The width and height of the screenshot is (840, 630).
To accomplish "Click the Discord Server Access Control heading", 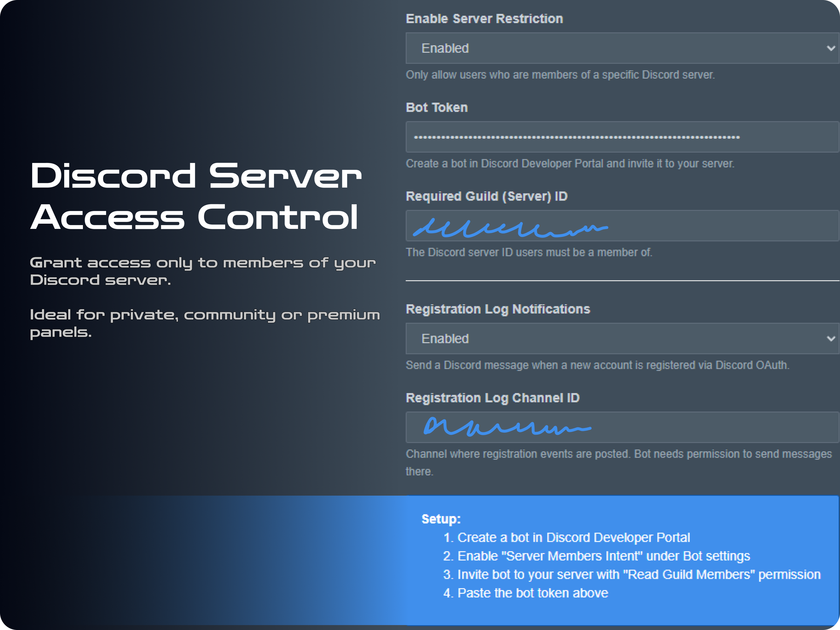I will point(196,196).
